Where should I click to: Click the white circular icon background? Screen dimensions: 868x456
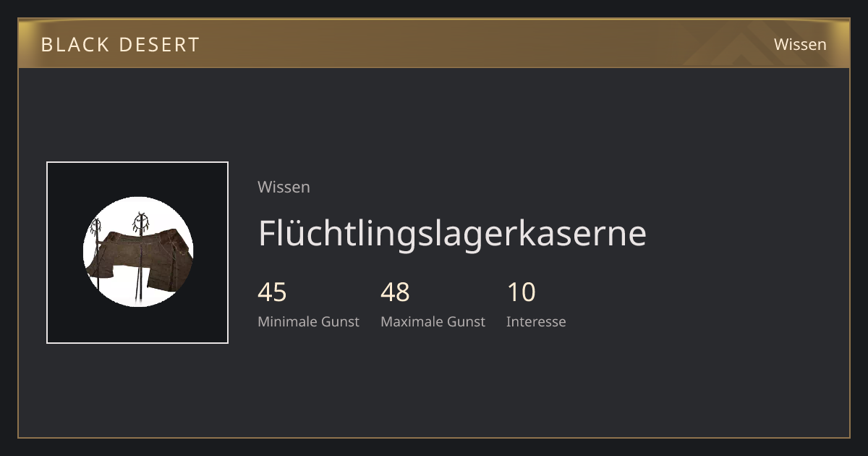click(x=137, y=252)
